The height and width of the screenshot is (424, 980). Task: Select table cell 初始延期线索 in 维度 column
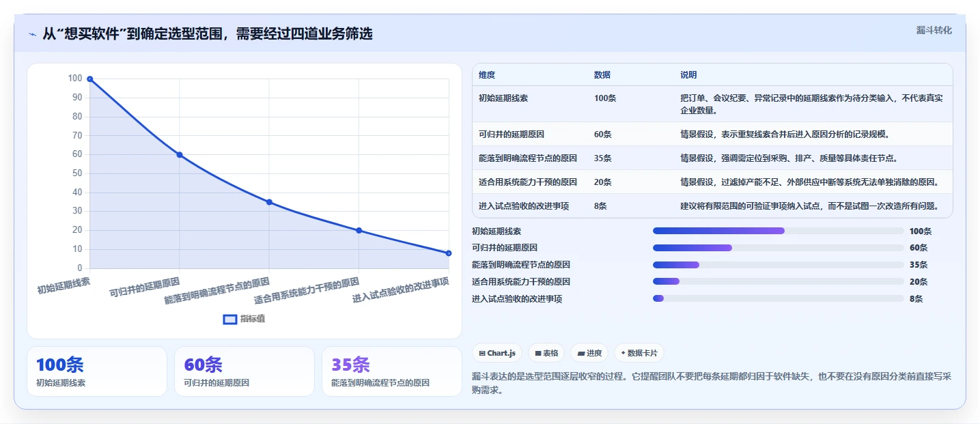tap(503, 98)
